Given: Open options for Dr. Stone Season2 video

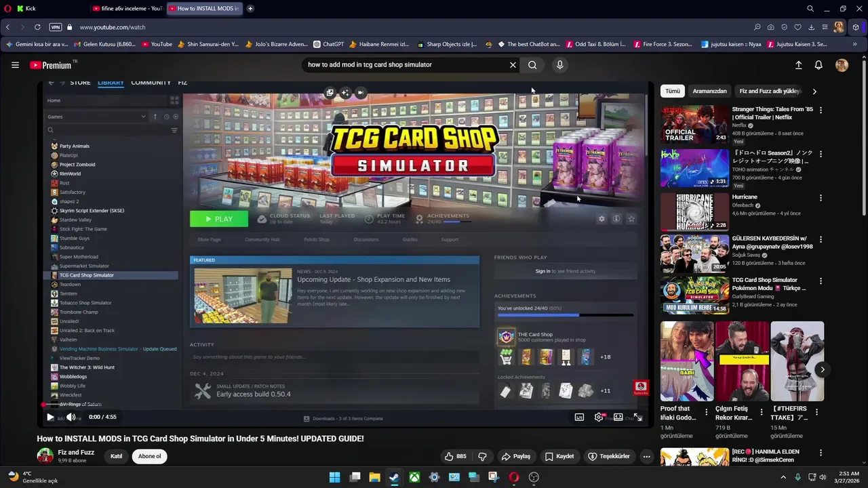Looking at the screenshot, I should (821, 154).
